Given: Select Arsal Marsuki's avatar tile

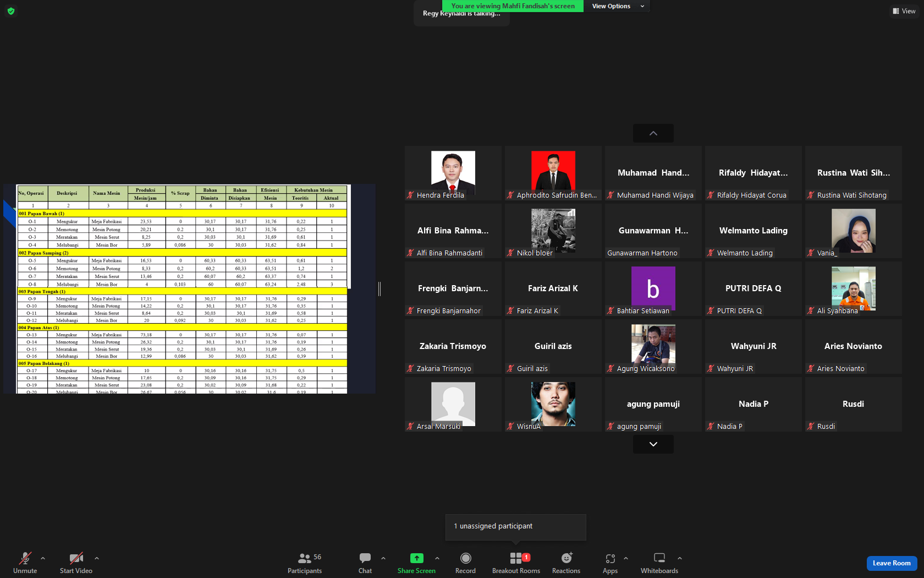Looking at the screenshot, I should (x=453, y=405).
